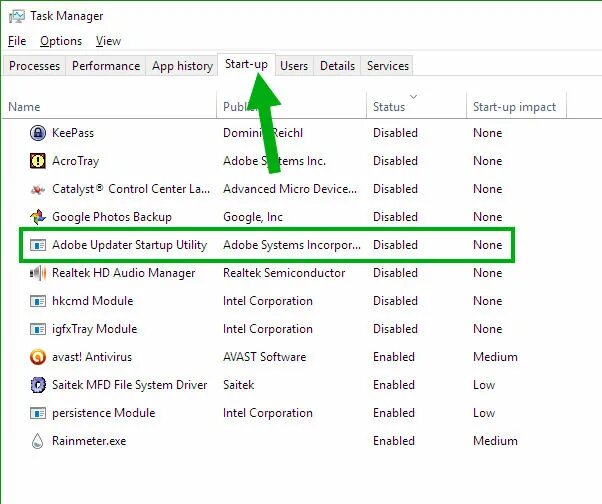This screenshot has width=602, height=504.
Task: Open the File menu
Action: click(x=17, y=41)
